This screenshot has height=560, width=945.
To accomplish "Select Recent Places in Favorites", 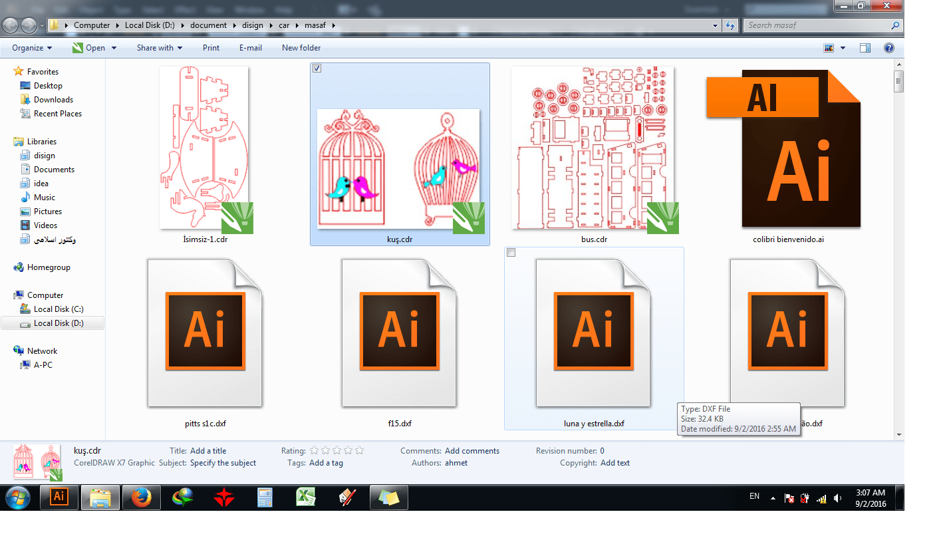I will (58, 114).
